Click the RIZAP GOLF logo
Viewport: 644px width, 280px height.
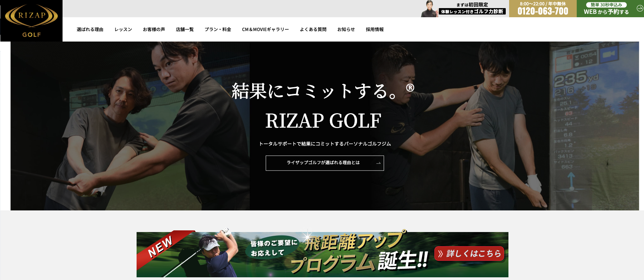pos(31,21)
